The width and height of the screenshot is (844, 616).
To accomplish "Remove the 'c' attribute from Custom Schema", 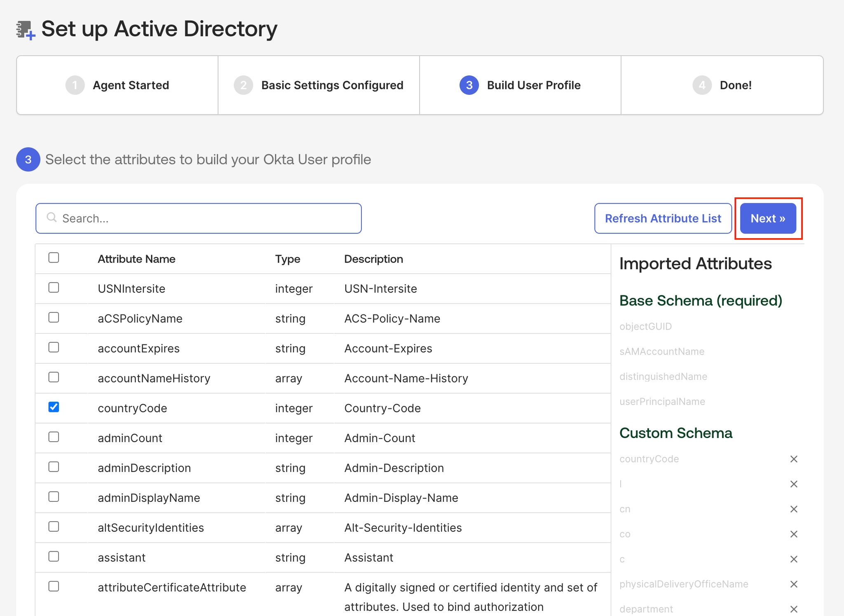I will [794, 559].
